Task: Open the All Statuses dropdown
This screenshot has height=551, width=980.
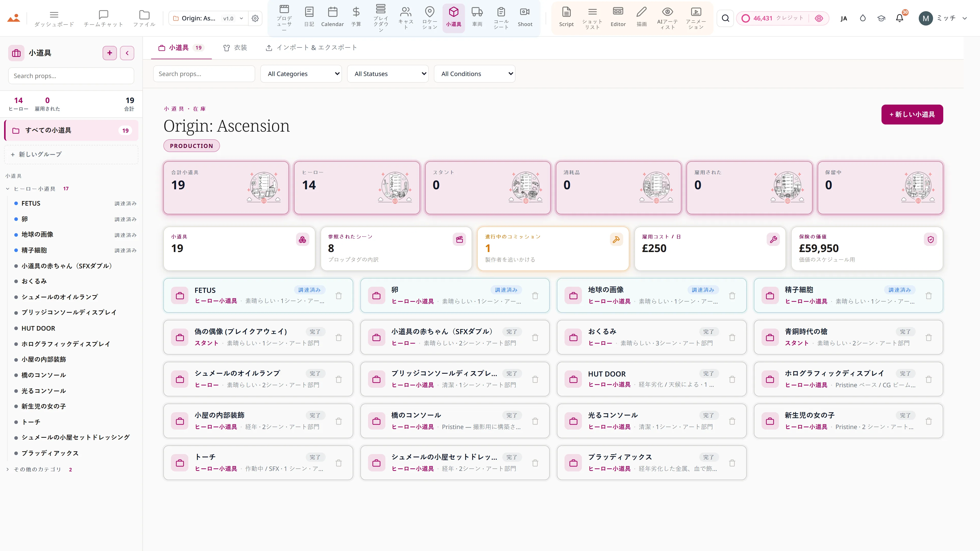Action: 388,74
